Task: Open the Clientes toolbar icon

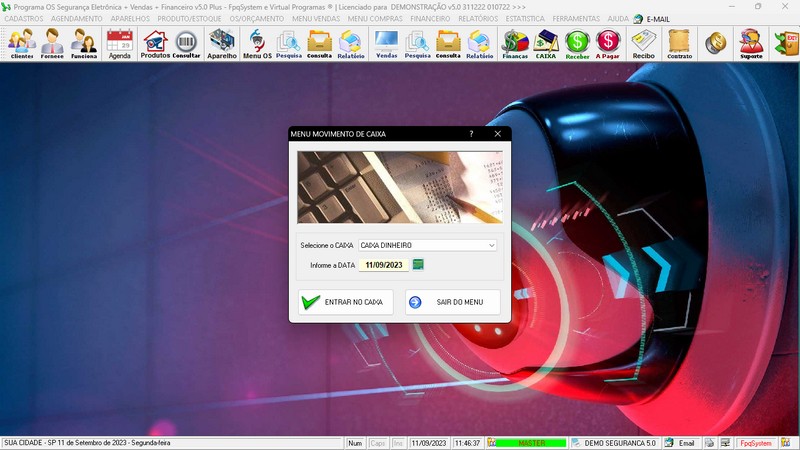Action: [x=22, y=44]
